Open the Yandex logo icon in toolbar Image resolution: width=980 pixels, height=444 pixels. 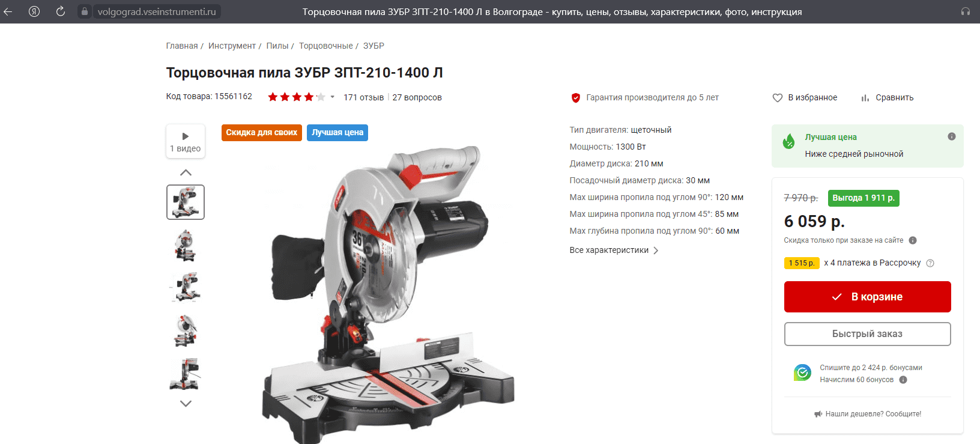point(34,11)
